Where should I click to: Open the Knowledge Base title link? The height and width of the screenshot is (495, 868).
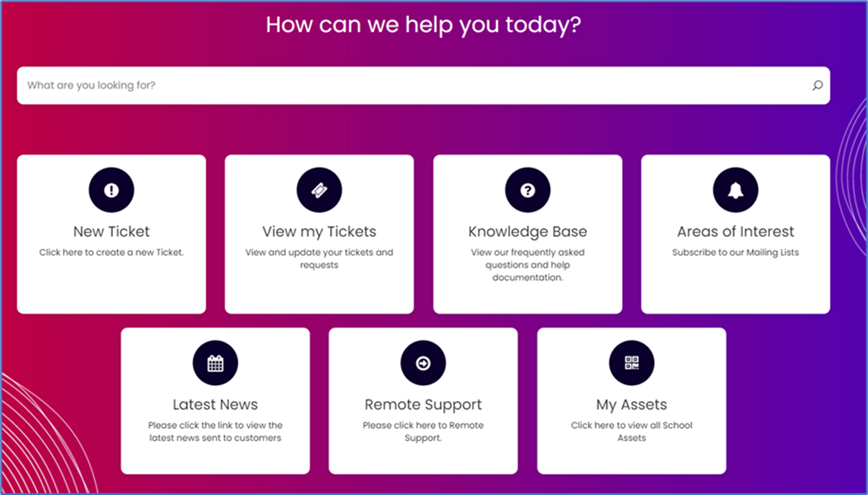point(527,231)
